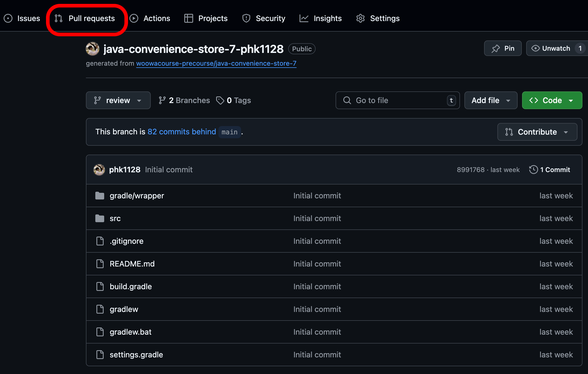Click the search magnifier icon in Go to file
The image size is (588, 374).
(347, 100)
